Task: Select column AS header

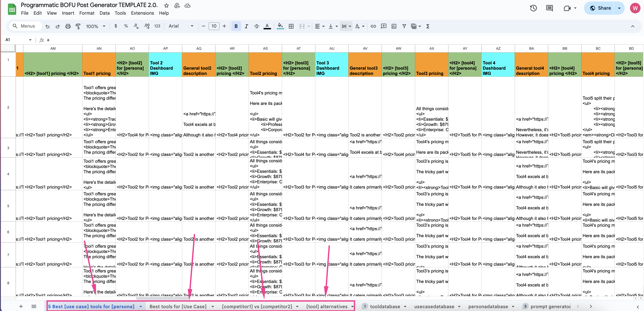Action: click(265, 49)
